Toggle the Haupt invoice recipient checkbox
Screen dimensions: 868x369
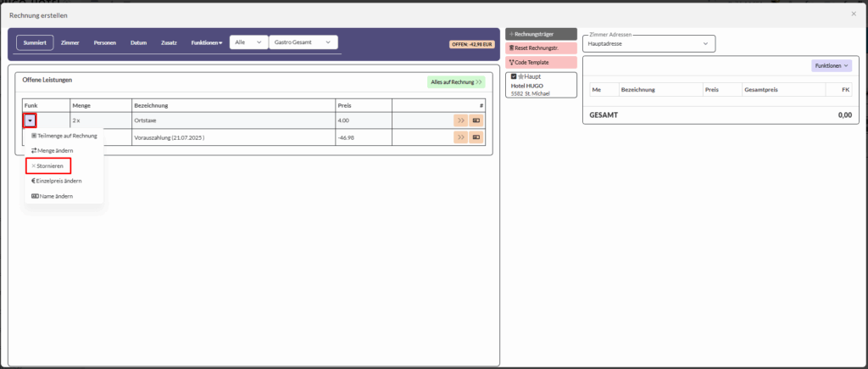click(514, 77)
